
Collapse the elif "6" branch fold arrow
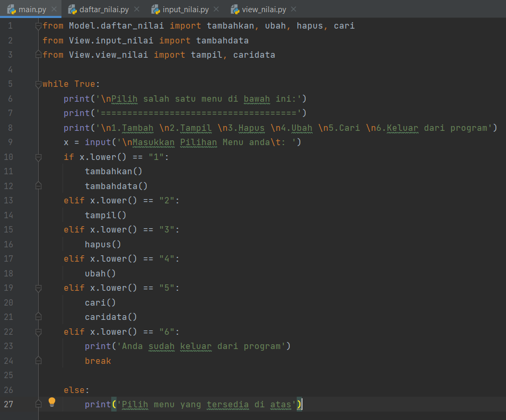(x=37, y=331)
